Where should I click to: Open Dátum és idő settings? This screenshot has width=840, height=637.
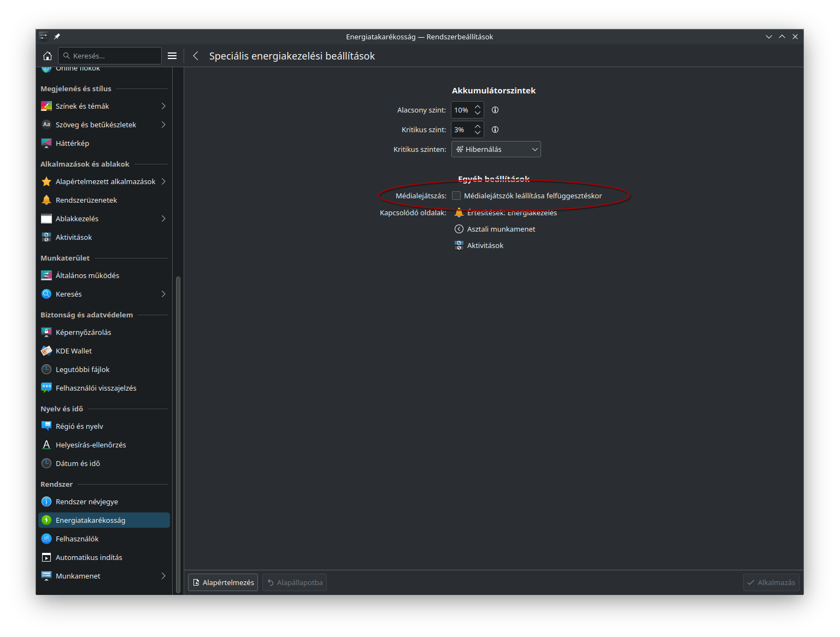(x=78, y=463)
